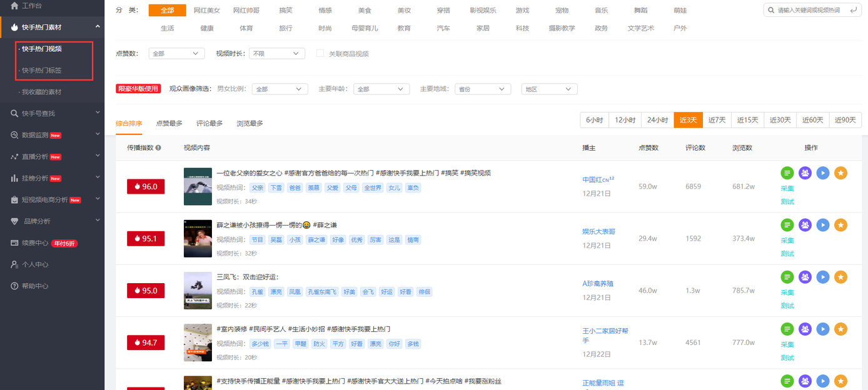Open 续费中心 in the sidebar
This screenshot has height=390, width=868.
(35, 243)
